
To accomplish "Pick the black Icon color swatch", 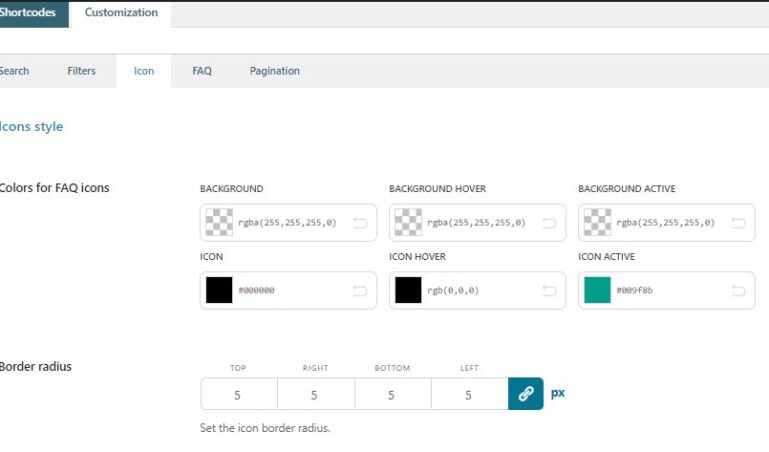I will tap(219, 291).
